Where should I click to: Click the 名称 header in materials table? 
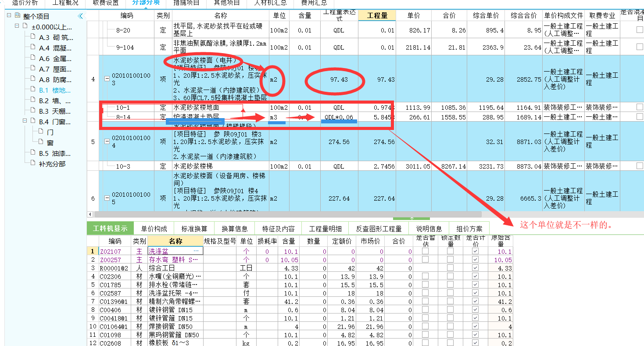pyautogui.click(x=175, y=241)
